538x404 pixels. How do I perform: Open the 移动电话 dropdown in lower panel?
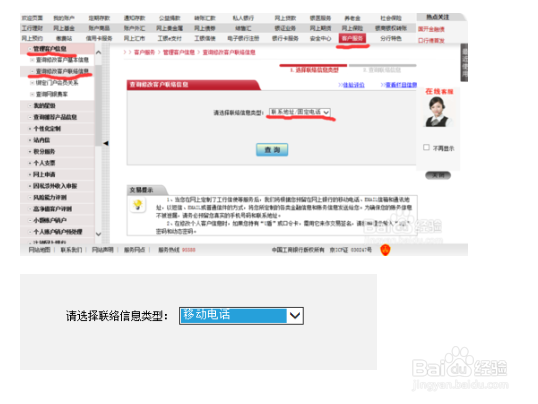(x=241, y=315)
